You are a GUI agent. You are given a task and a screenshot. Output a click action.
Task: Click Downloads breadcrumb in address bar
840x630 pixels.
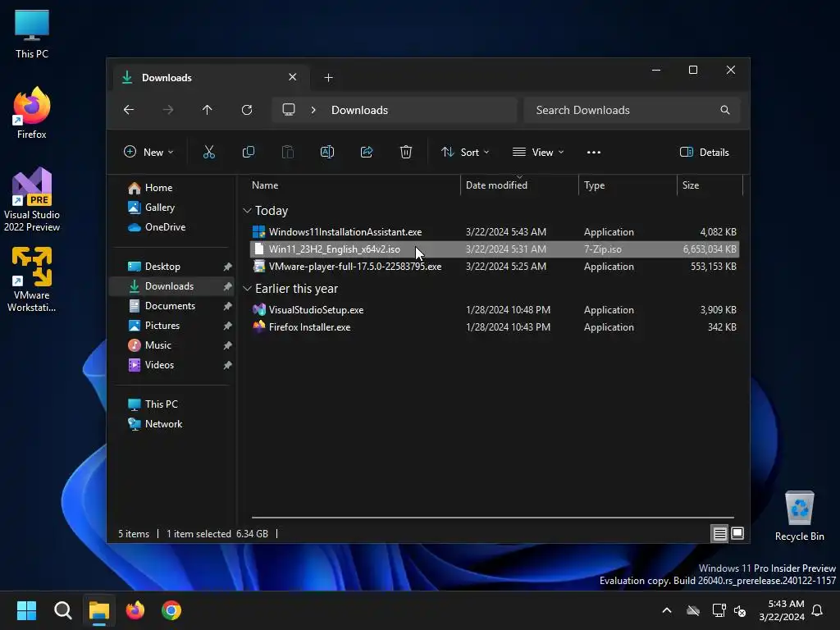(359, 110)
